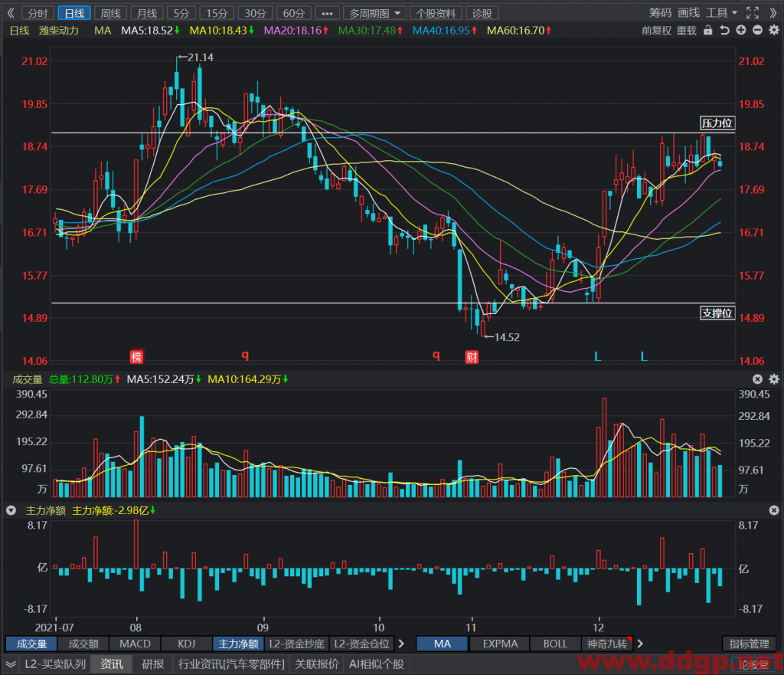
Task: Collapse left panel with the double-left arrow
Action: coord(11,13)
